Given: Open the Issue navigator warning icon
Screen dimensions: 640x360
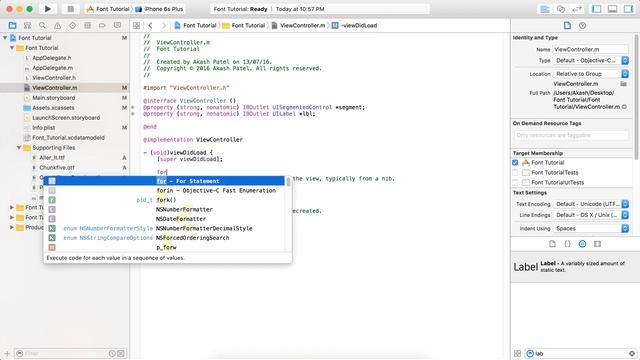Looking at the screenshot, I should point(58,25).
